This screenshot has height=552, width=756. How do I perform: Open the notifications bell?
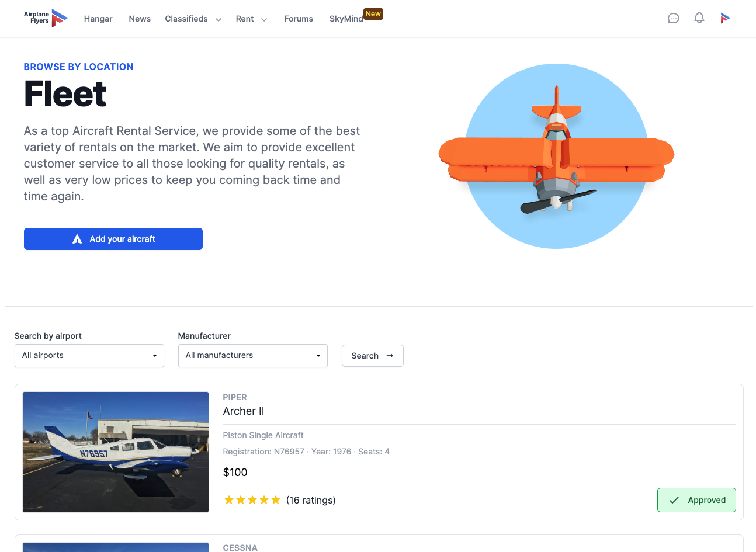[699, 18]
